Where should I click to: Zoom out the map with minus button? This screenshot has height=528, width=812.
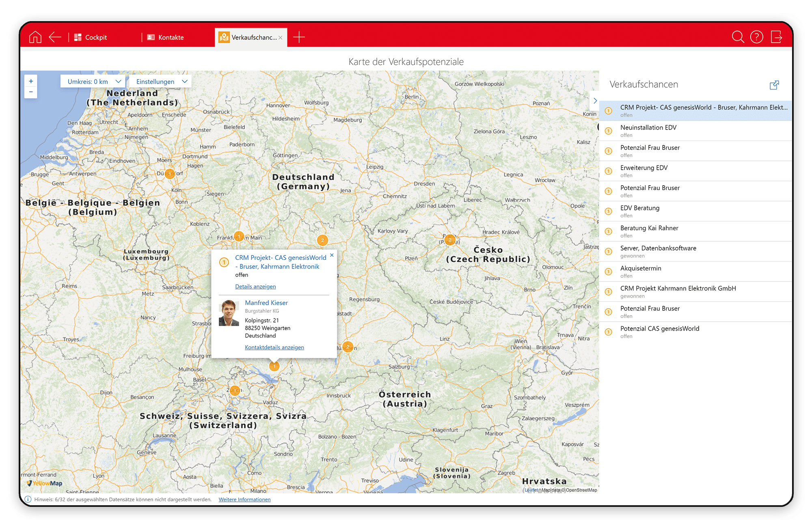click(31, 92)
